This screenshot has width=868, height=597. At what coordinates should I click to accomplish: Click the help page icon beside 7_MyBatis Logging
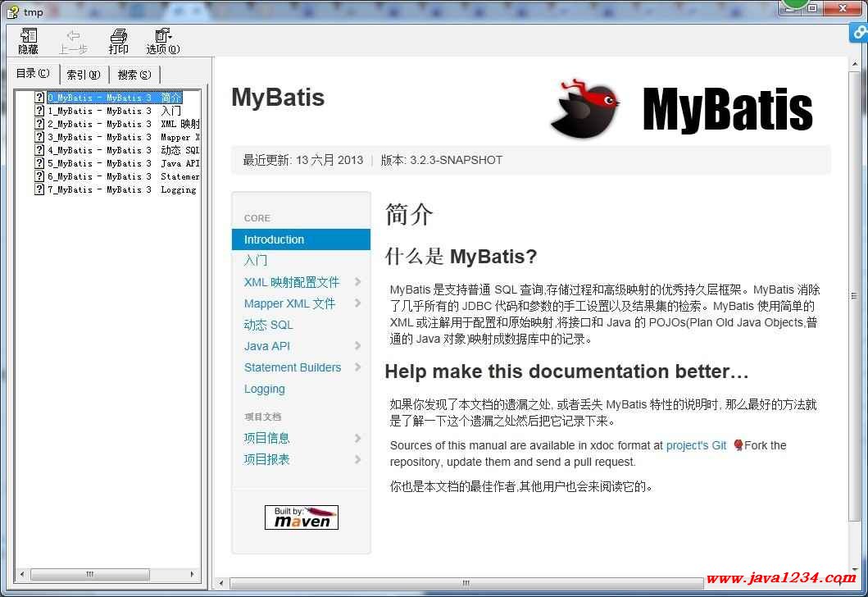point(39,189)
